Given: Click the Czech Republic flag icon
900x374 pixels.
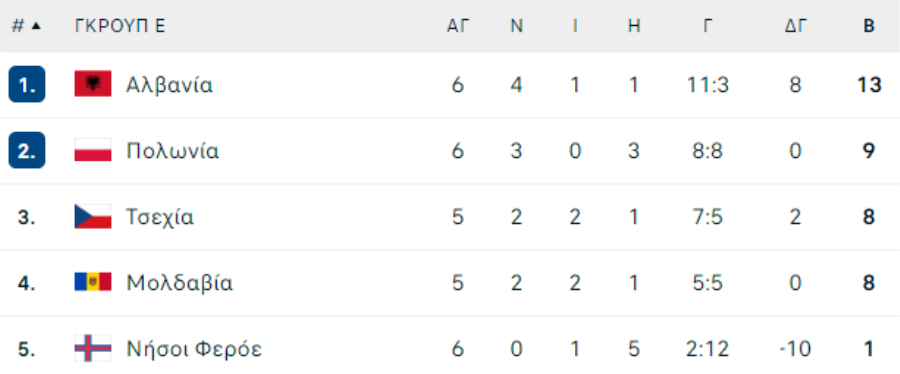Looking at the screenshot, I should tap(92, 216).
